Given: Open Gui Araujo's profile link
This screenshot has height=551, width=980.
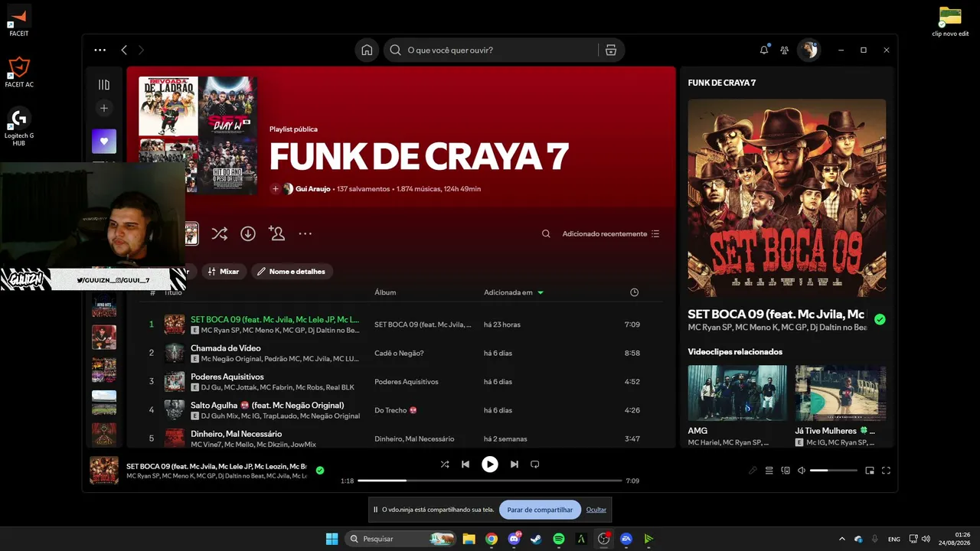Looking at the screenshot, I should 313,188.
